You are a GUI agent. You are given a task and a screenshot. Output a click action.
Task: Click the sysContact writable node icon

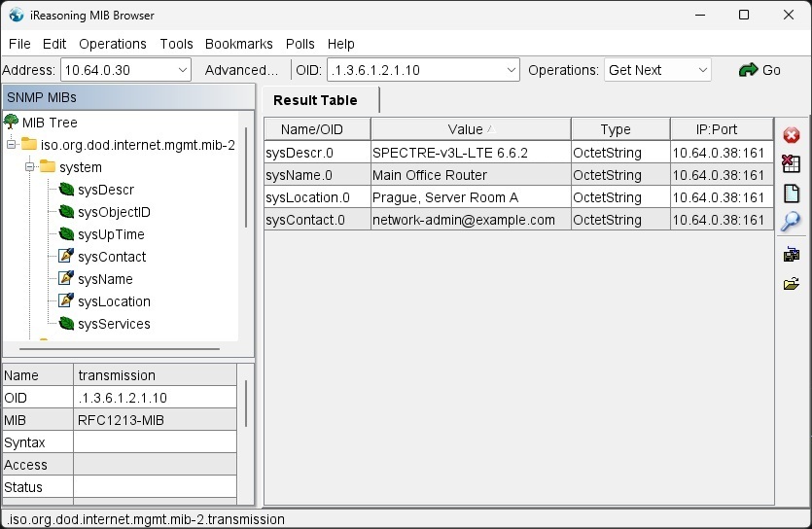pyautogui.click(x=66, y=256)
